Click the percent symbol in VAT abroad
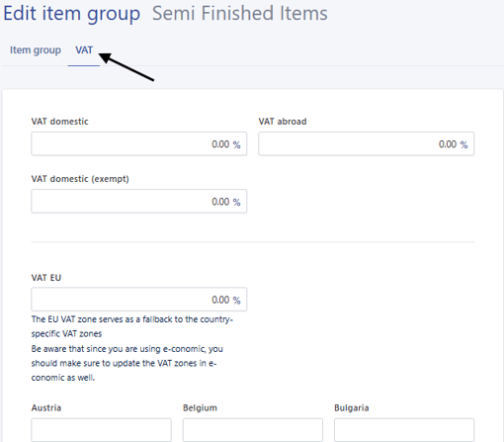The width and height of the screenshot is (504, 442). 463,144
